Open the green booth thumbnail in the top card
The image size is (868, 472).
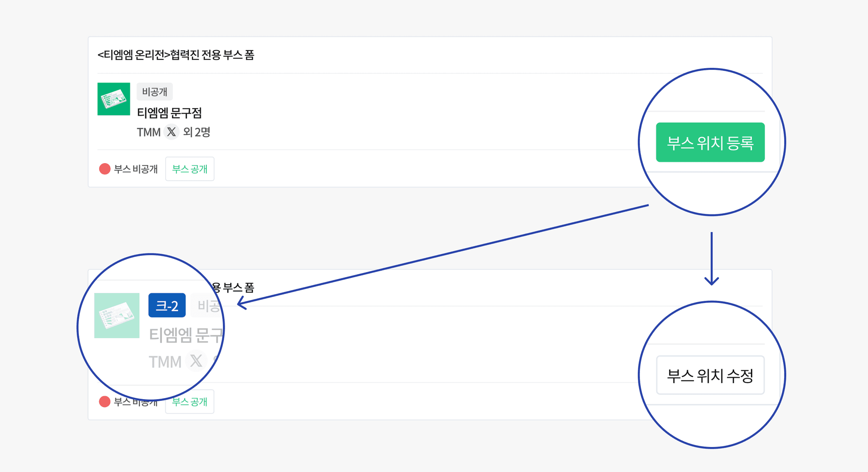pos(114,99)
